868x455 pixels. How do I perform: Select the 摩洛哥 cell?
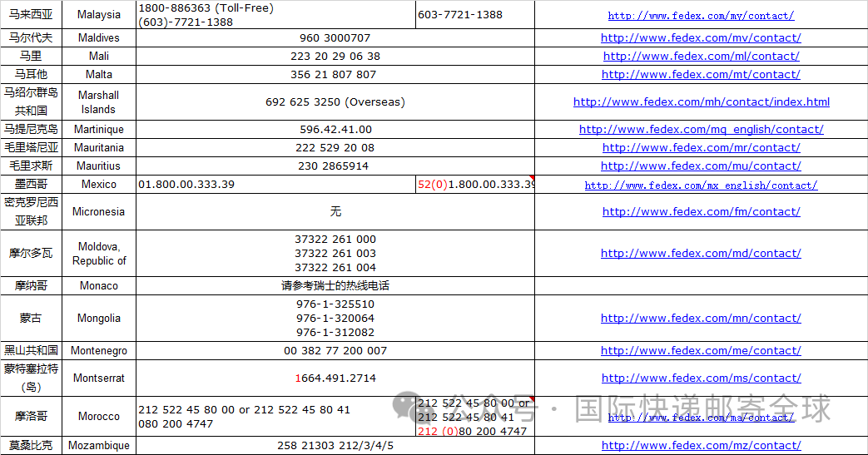click(x=31, y=416)
